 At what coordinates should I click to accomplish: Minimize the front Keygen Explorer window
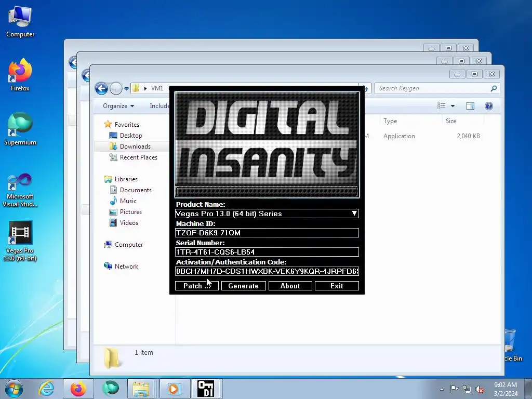point(457,74)
